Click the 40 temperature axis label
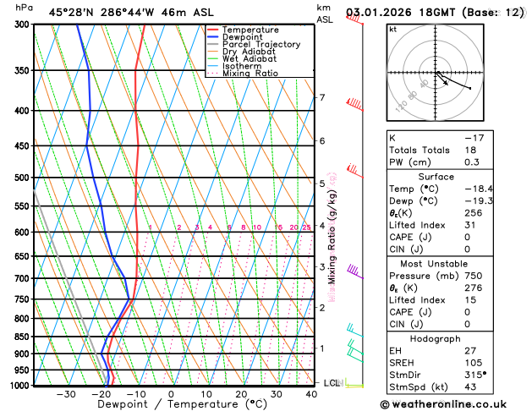The width and height of the screenshot is (532, 411). click(x=311, y=394)
